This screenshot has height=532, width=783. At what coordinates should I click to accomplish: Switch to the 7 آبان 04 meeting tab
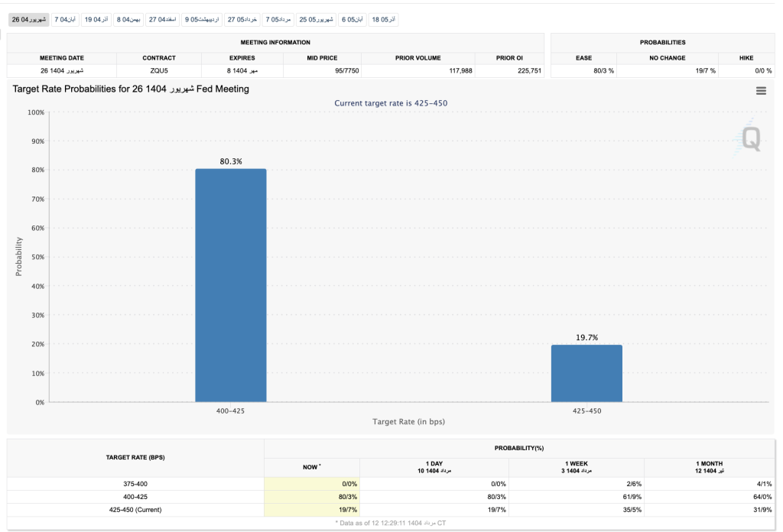[65, 19]
